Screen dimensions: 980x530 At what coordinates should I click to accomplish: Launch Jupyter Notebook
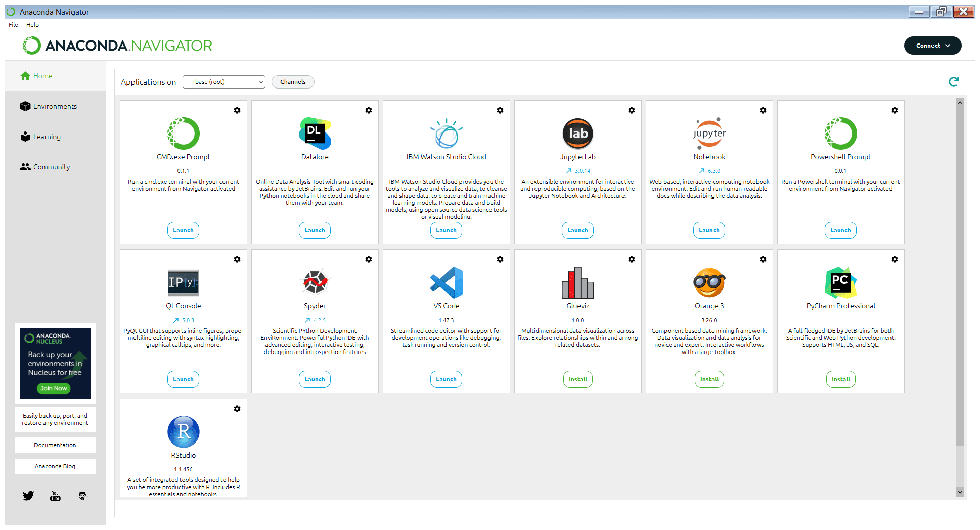tap(709, 230)
